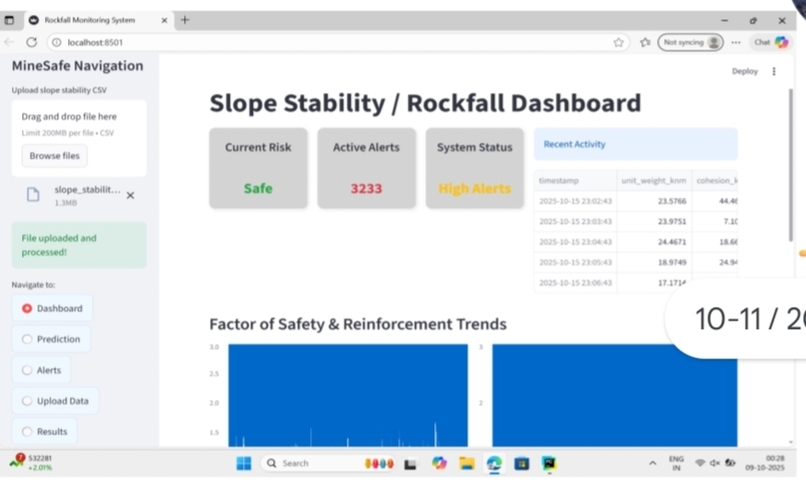The image size is (806, 489).
Task: Click the uploaded CSV file icon
Action: click(x=33, y=195)
